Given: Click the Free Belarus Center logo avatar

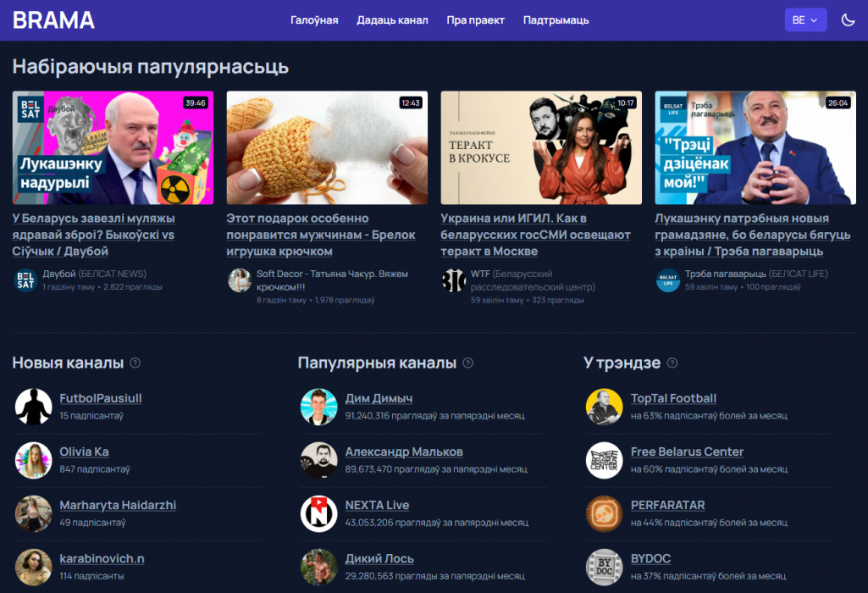Looking at the screenshot, I should click(604, 460).
